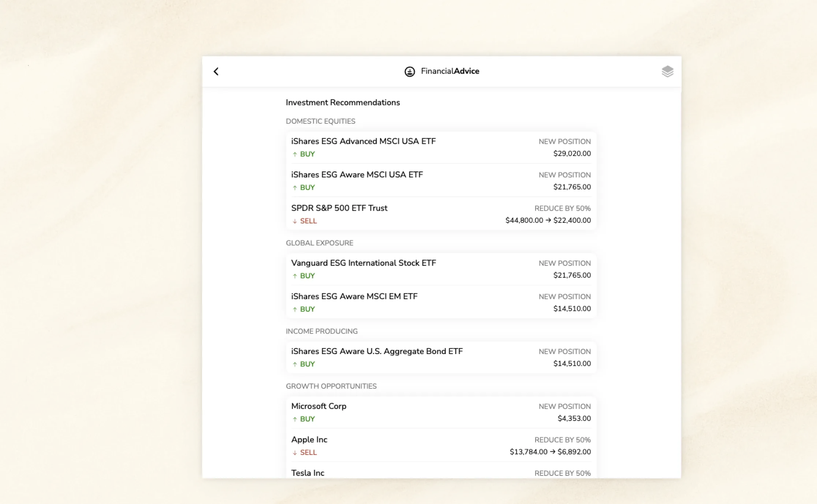Click the FinancialAdvice logo icon

[x=409, y=72]
